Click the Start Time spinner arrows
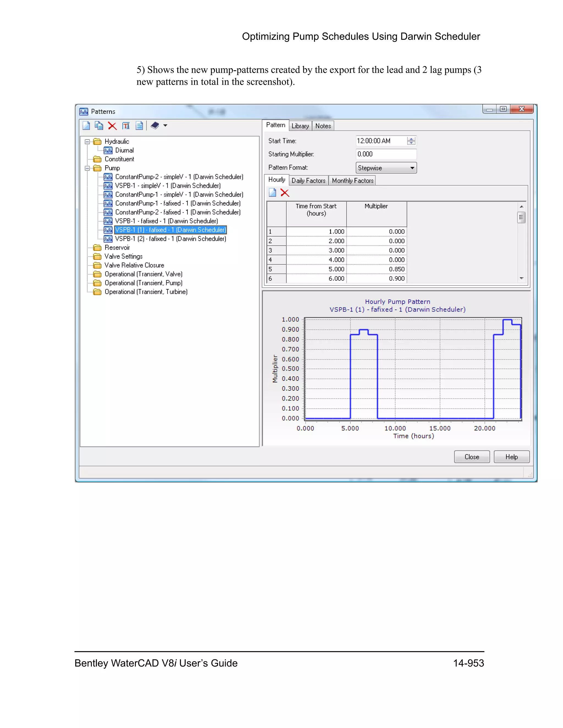 (x=411, y=141)
